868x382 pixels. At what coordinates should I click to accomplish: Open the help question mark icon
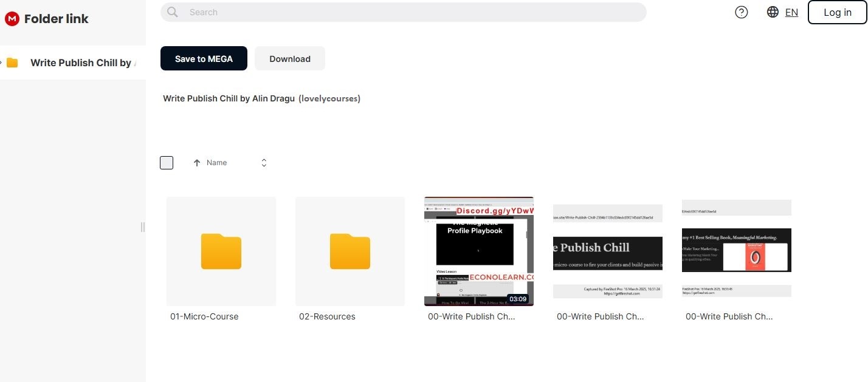(x=741, y=12)
